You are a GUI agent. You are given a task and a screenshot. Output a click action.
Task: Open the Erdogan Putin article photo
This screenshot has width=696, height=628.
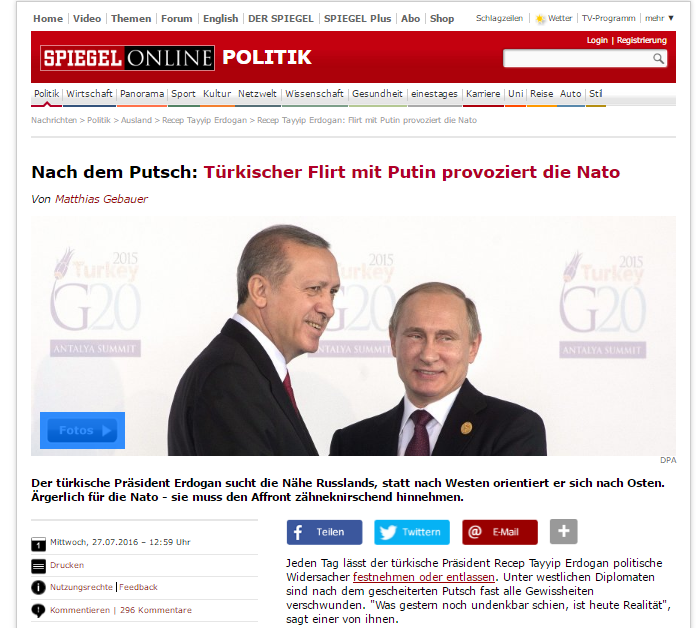tap(353, 336)
